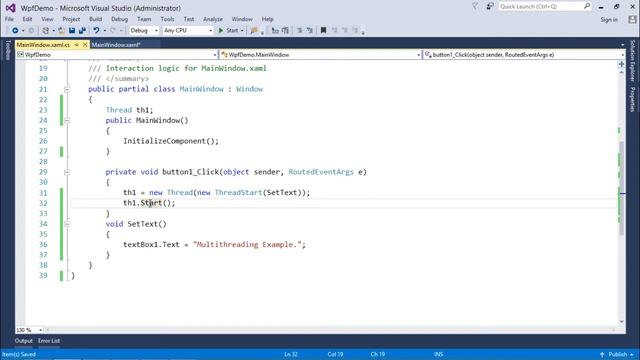Click the Find in Files toolbar icon
This screenshot has width=640, height=360.
(x=254, y=31)
